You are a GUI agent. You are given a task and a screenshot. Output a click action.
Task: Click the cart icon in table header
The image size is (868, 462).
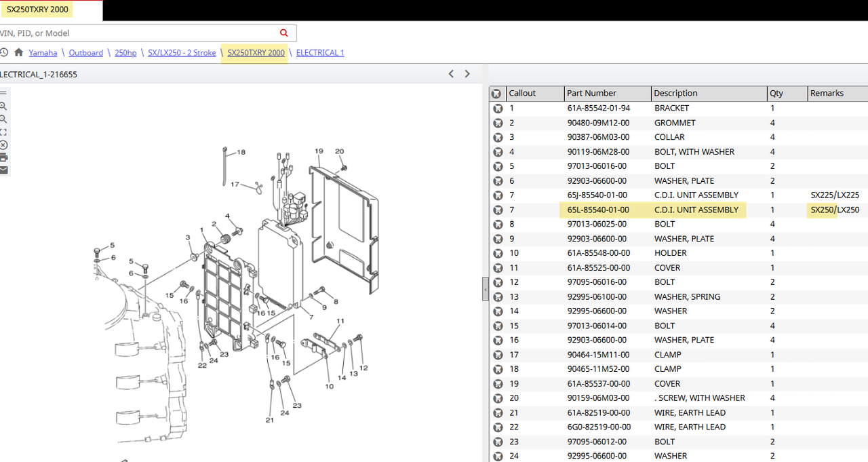point(497,93)
